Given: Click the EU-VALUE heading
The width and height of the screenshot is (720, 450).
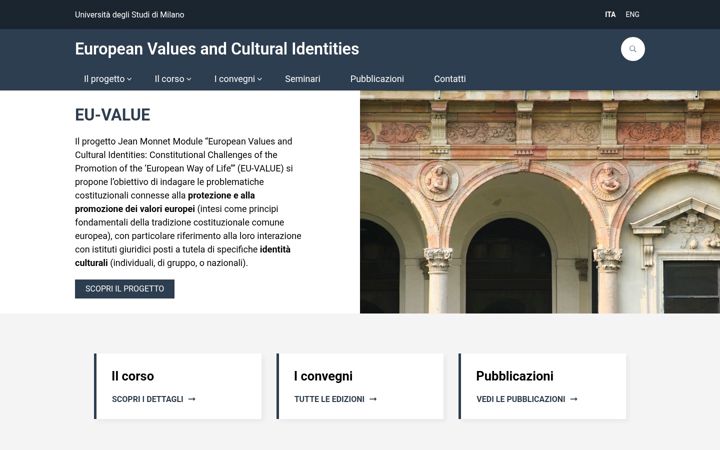Looking at the screenshot, I should click(x=112, y=115).
